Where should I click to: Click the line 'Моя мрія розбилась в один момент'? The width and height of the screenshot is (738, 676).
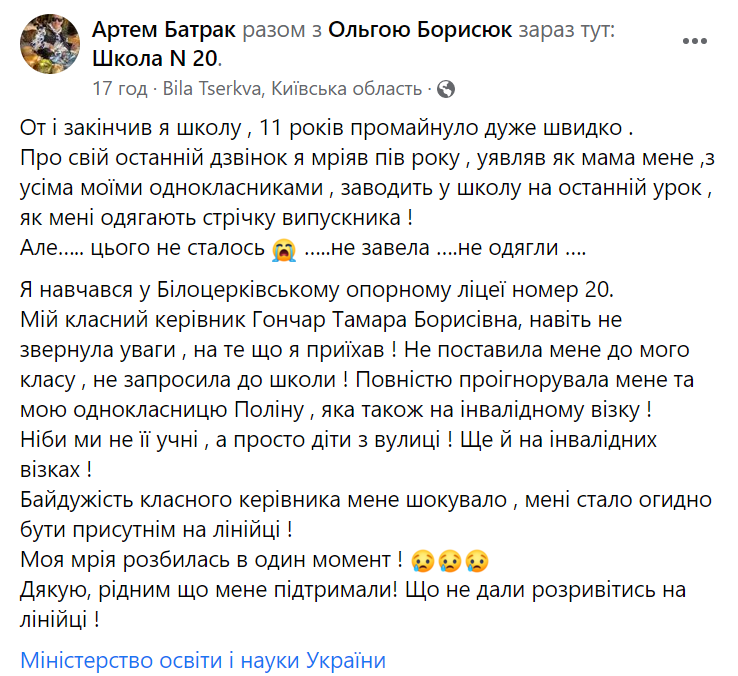tap(211, 560)
